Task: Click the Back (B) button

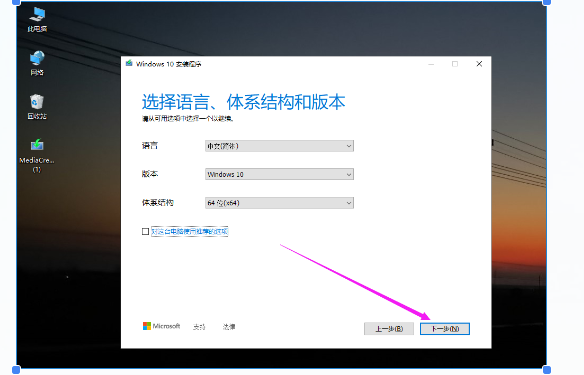Action: tap(389, 329)
